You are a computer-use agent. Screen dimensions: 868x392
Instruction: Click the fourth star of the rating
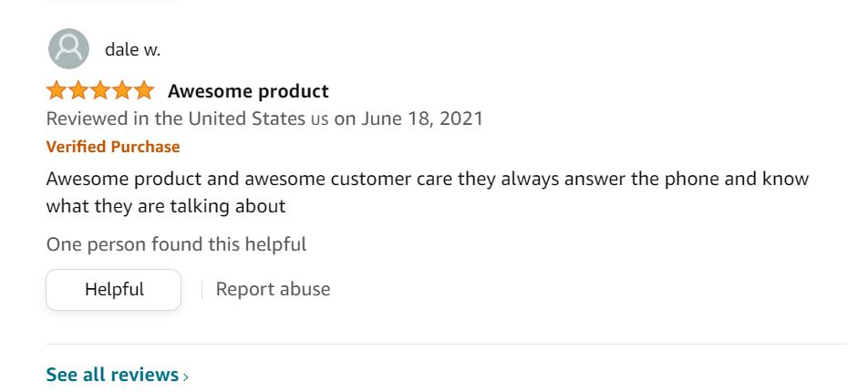tap(122, 91)
